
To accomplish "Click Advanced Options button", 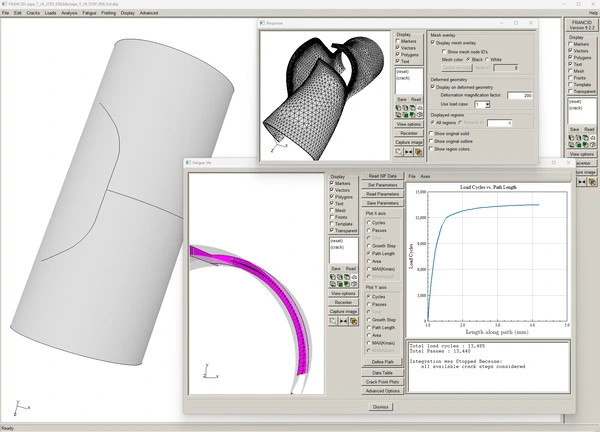I will tap(382, 391).
